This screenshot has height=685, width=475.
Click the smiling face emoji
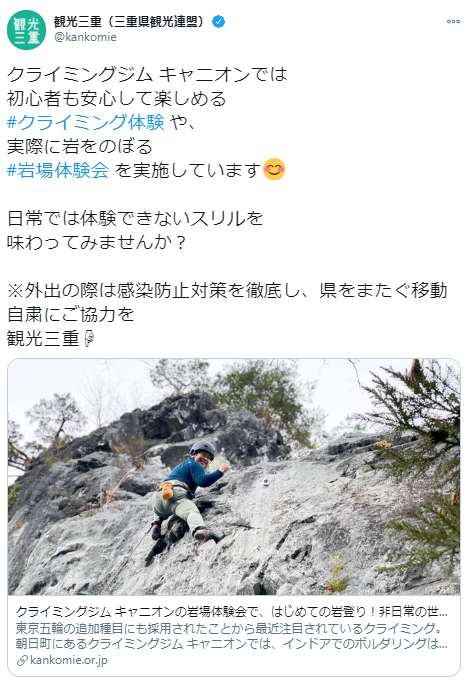274,169
